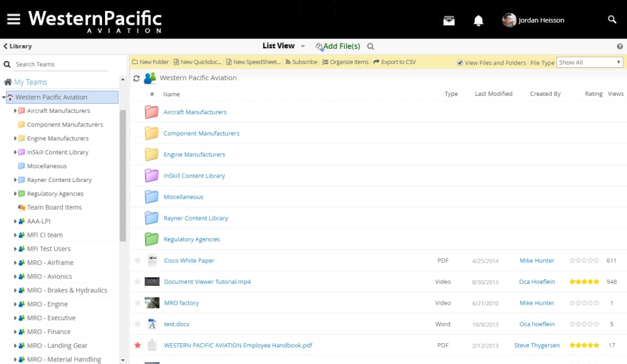Toggle View Files and Folders checkbox

[x=460, y=63]
